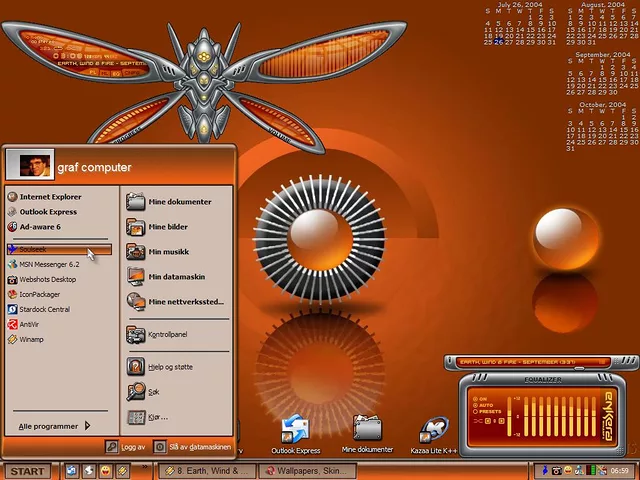Viewport: 640px width, 480px height.
Task: Adjust the first equalizer band slider
Action: [526, 416]
